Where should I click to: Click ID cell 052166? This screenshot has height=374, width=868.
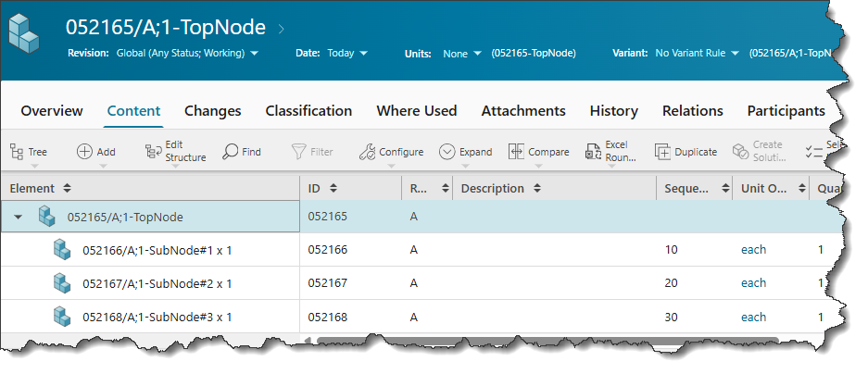tap(328, 250)
